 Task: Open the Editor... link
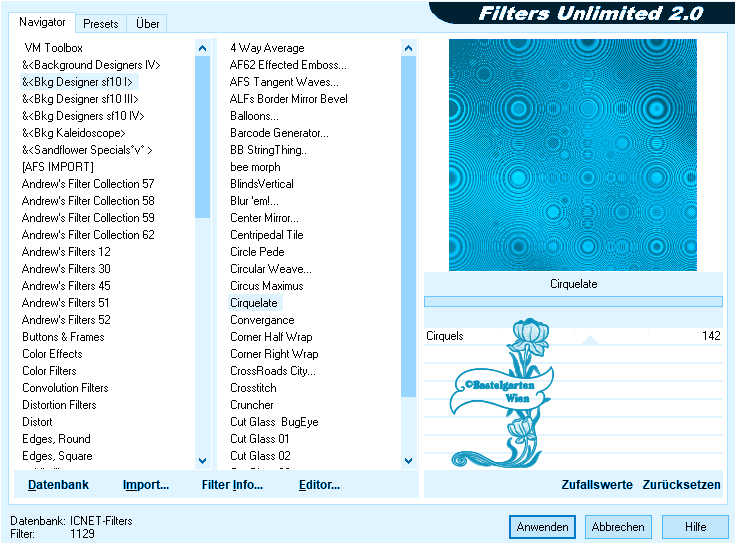(x=319, y=484)
